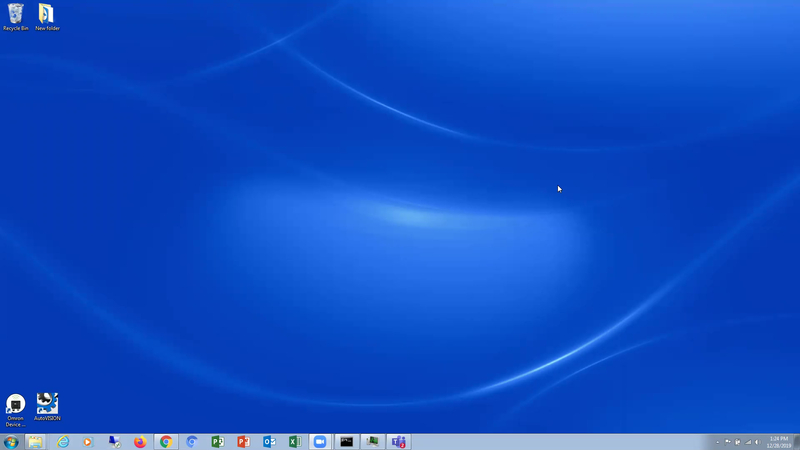Select the New folder desktop icon
800x450 pixels.
(x=47, y=17)
